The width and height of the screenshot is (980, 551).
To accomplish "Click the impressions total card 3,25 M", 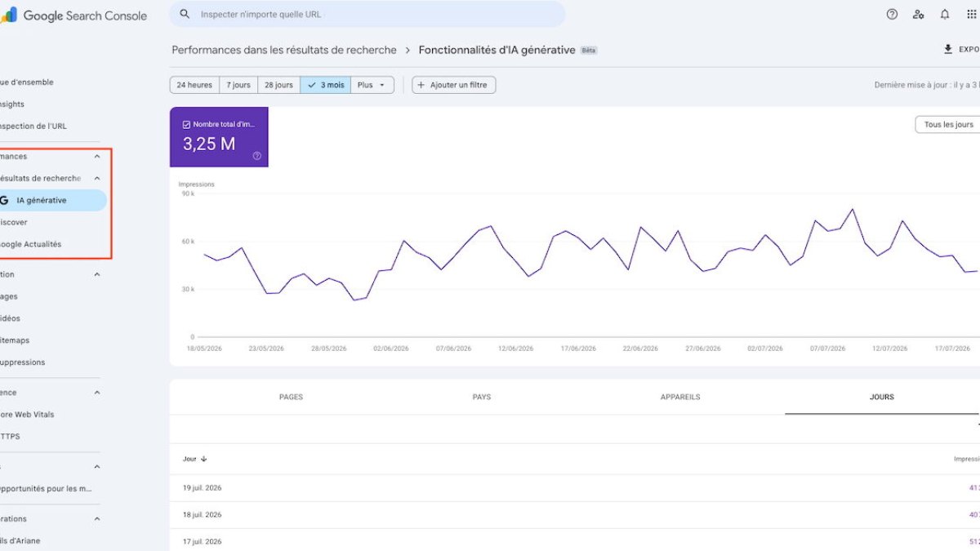I will click(219, 137).
